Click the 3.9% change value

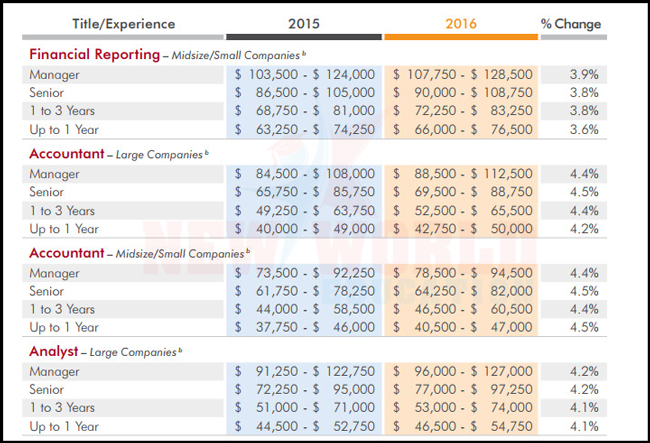point(584,75)
